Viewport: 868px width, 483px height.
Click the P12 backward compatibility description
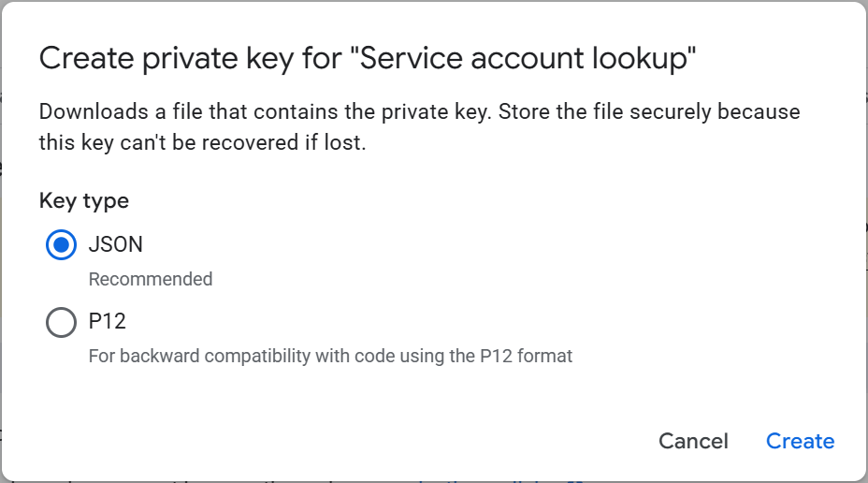click(x=329, y=356)
